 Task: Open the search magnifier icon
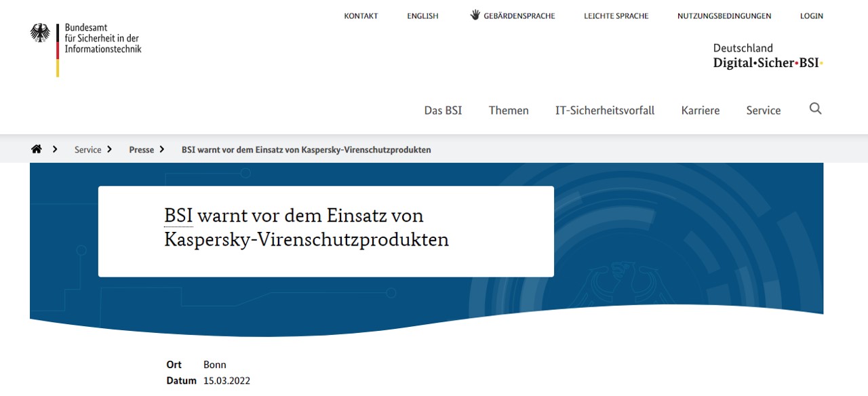tap(815, 108)
